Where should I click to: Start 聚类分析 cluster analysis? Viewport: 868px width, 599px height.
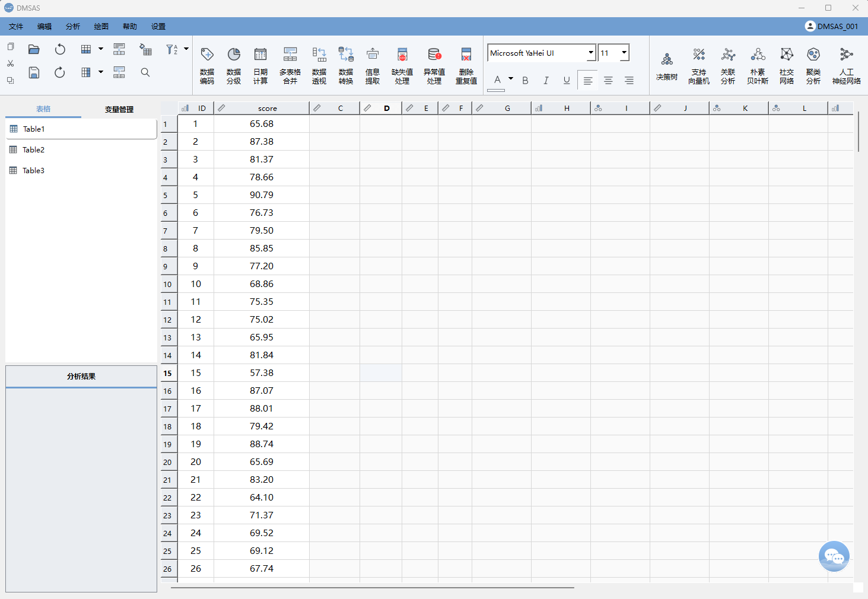[x=813, y=65]
